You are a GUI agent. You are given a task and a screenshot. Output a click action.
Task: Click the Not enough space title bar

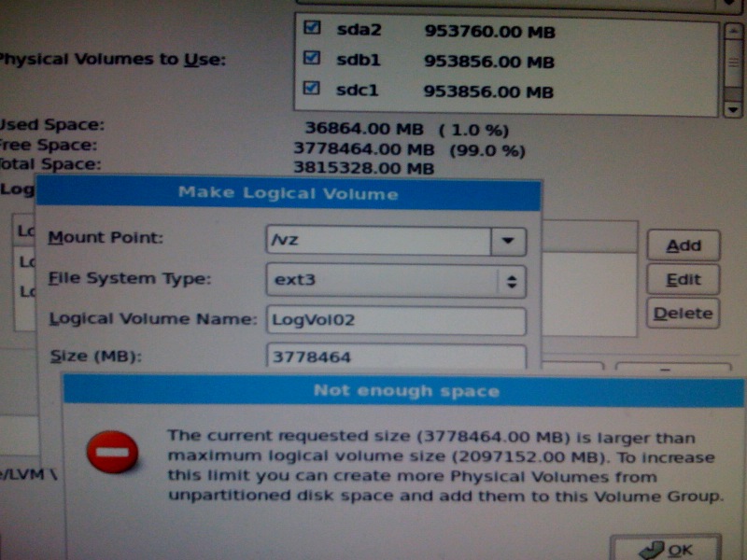click(404, 391)
